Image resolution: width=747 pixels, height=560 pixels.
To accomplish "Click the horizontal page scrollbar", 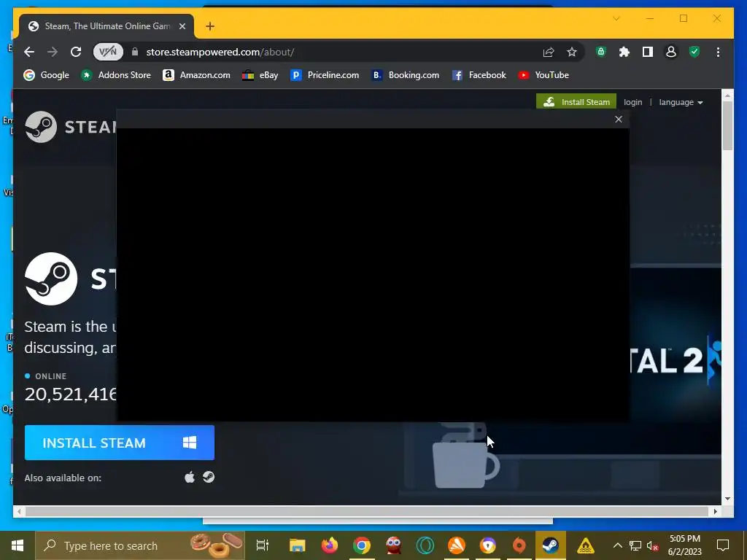I will pyautogui.click(x=367, y=511).
